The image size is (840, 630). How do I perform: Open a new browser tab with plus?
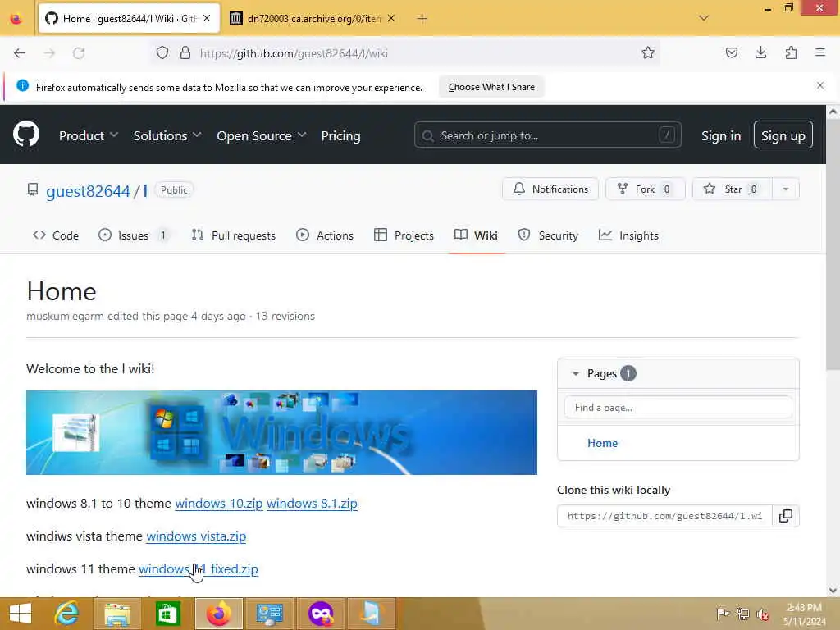click(422, 19)
